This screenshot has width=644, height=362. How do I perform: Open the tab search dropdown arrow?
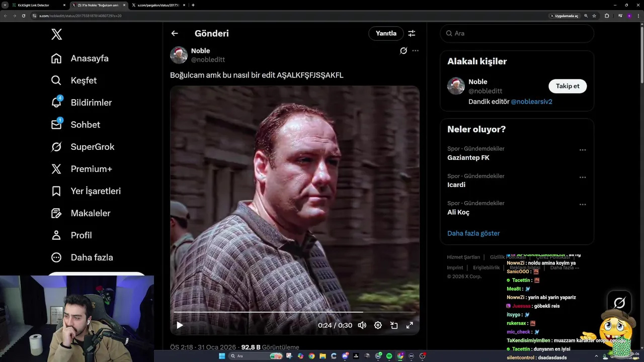pyautogui.click(x=5, y=5)
